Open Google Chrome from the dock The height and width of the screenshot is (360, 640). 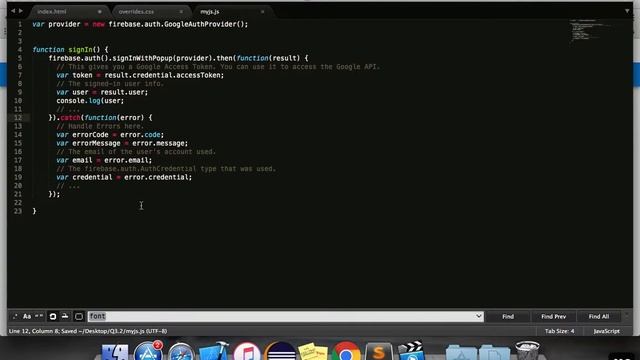(346, 351)
